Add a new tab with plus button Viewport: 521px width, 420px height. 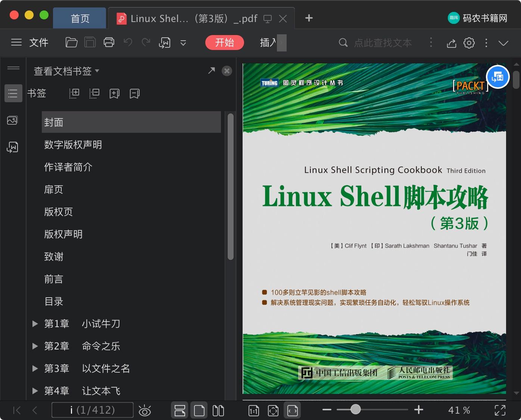pyautogui.click(x=309, y=18)
